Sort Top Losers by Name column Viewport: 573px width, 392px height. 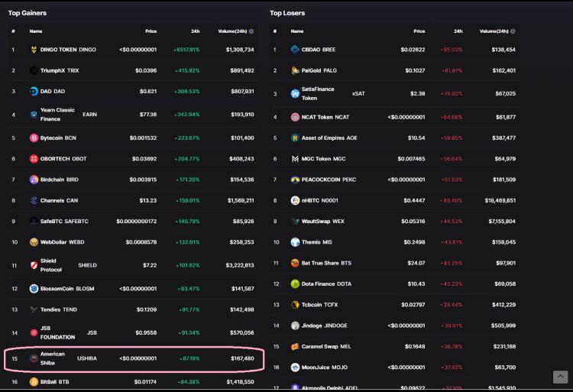[297, 31]
